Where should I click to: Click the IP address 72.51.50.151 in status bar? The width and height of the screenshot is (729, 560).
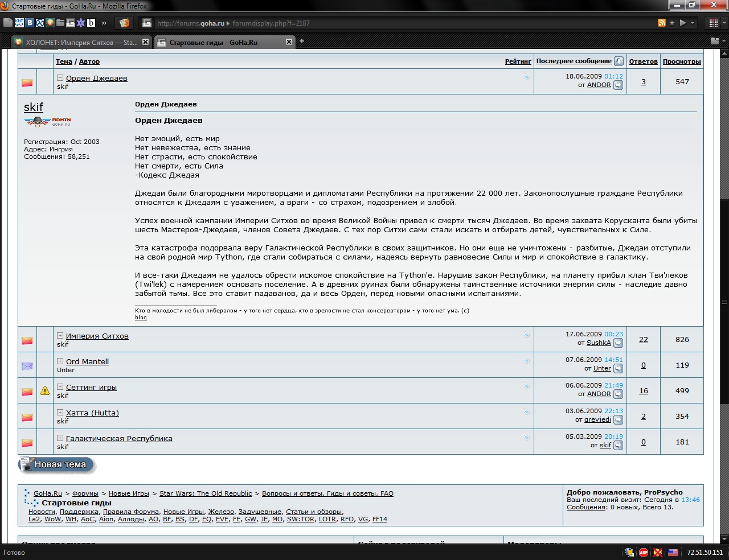pyautogui.click(x=705, y=553)
